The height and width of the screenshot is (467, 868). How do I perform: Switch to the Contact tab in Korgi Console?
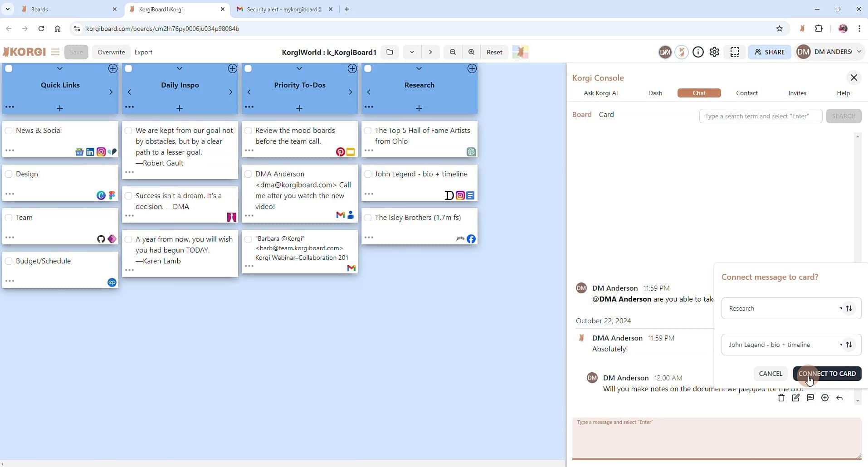click(746, 93)
